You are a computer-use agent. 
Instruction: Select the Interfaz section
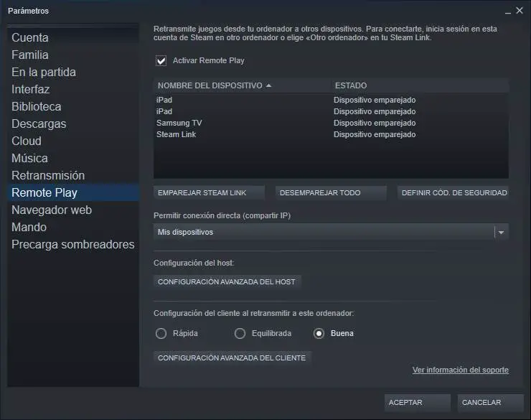73,90
